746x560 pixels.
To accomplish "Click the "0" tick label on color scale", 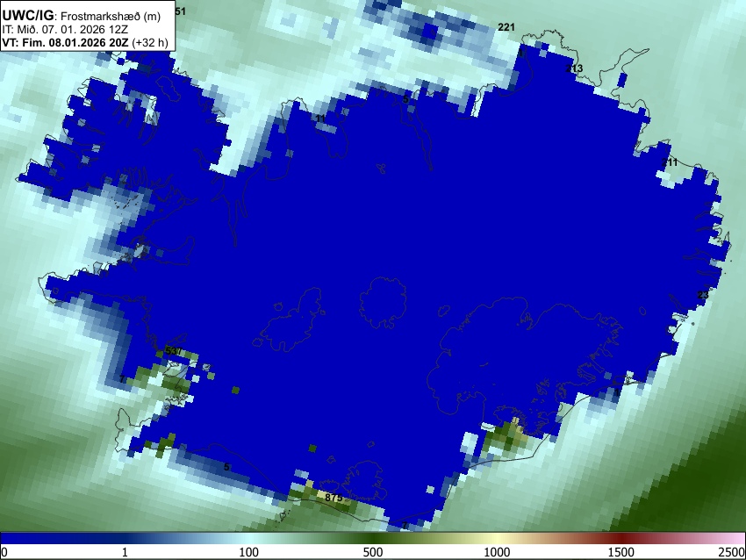I will click(4, 552).
